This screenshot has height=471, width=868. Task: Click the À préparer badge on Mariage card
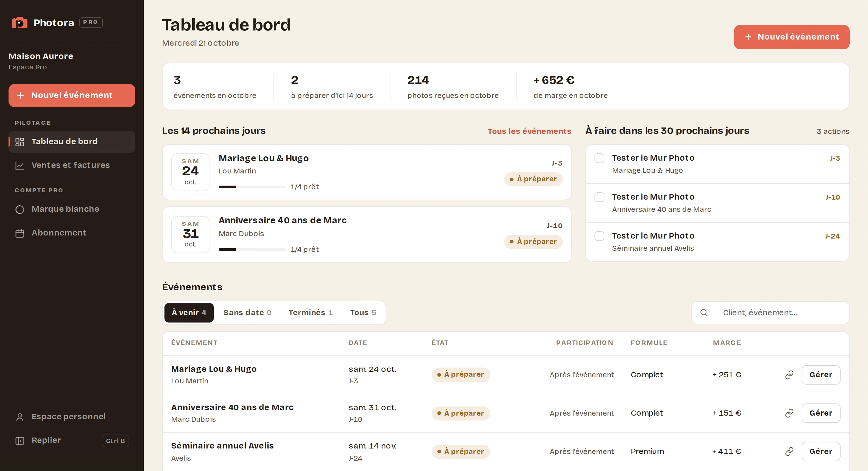533,179
